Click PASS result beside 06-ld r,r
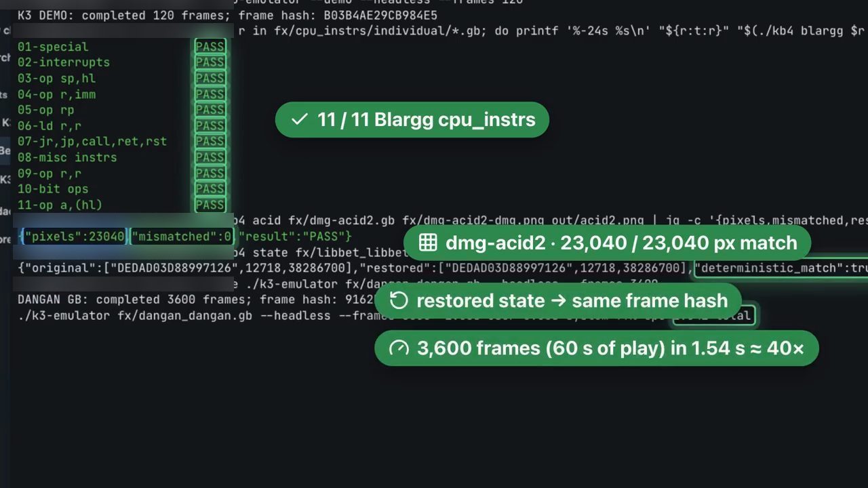Screen dimensions: 868x488 coord(210,126)
